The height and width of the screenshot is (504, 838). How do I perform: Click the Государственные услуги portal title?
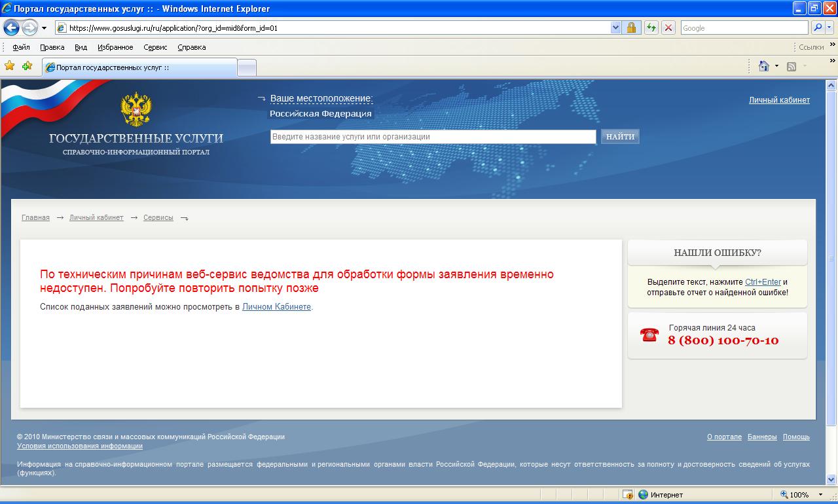136,138
